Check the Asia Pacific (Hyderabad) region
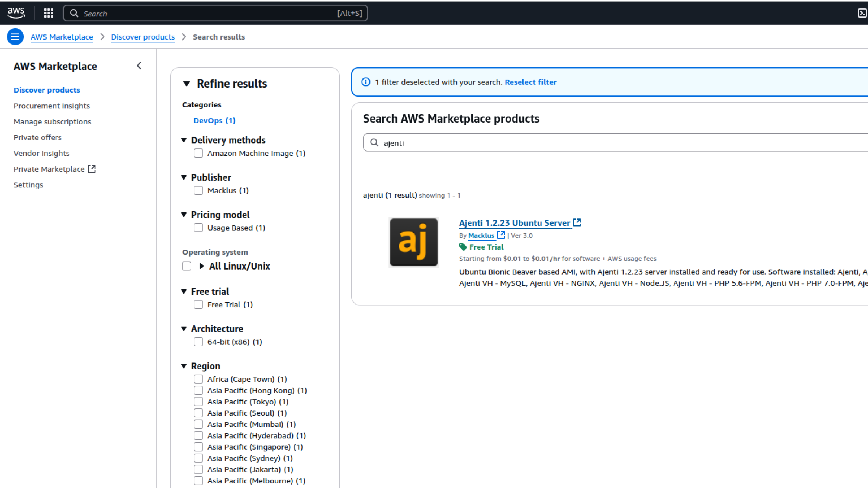 pos(198,435)
